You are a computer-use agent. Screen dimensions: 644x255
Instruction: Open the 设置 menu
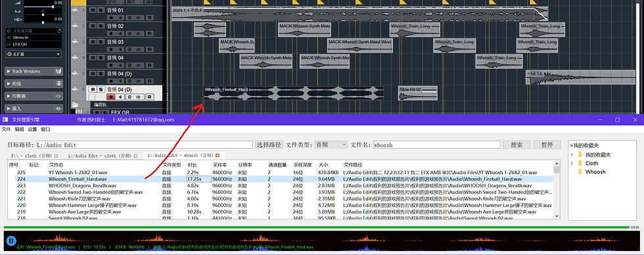32,129
